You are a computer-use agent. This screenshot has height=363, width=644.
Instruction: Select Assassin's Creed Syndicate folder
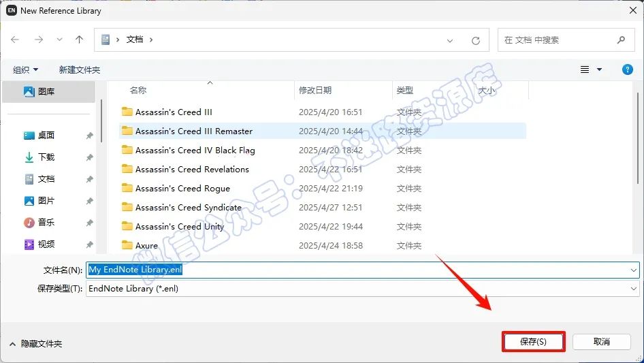[x=189, y=208]
